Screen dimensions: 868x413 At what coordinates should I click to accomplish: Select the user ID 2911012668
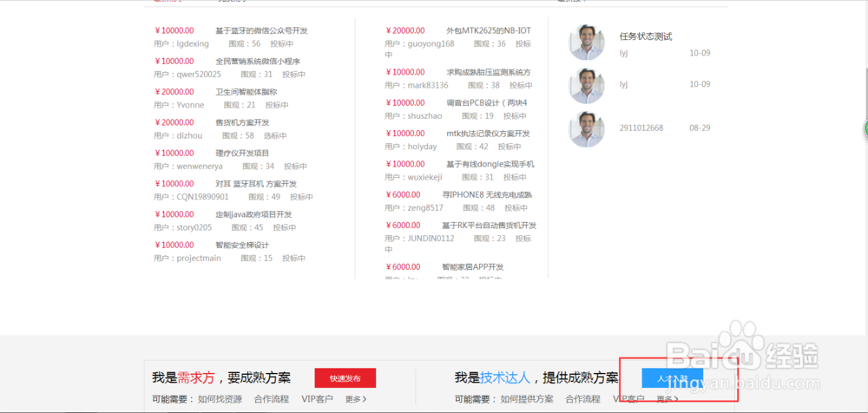(641, 128)
